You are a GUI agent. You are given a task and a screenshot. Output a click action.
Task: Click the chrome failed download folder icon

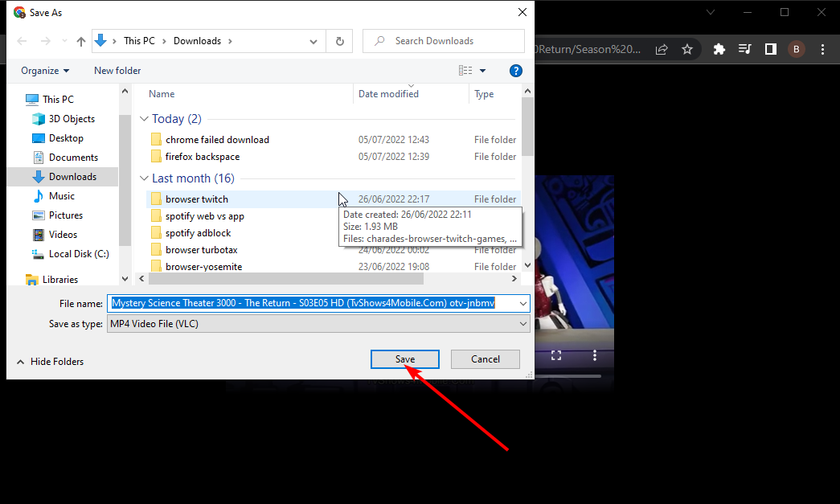(x=156, y=140)
